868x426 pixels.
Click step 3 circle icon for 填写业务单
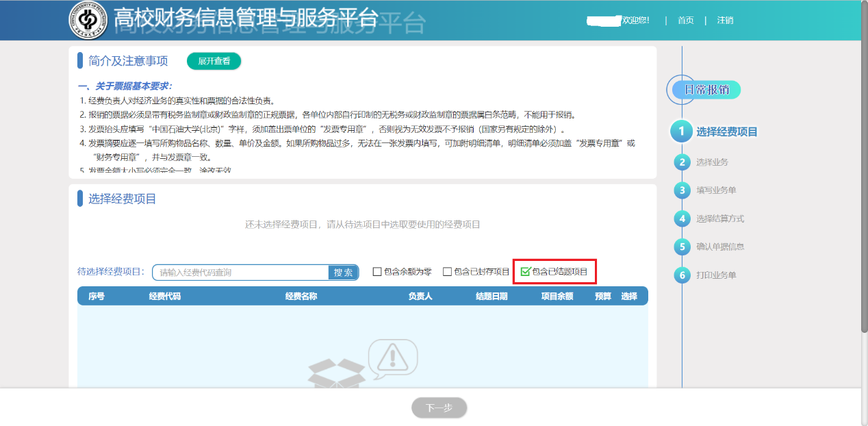(x=681, y=190)
